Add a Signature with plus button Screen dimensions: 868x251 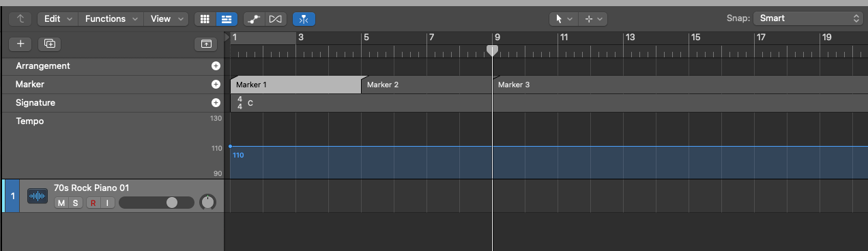pos(216,103)
